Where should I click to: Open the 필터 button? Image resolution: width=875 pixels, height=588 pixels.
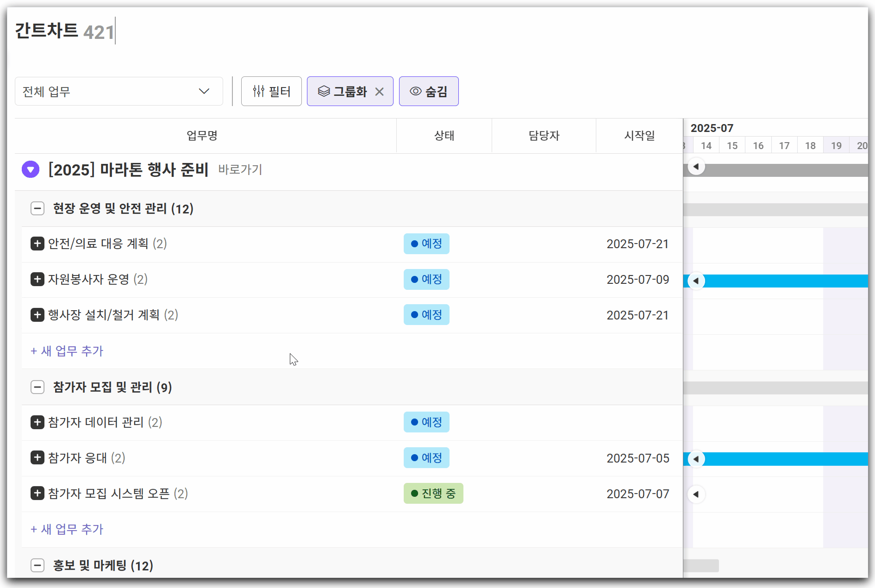pyautogui.click(x=271, y=92)
